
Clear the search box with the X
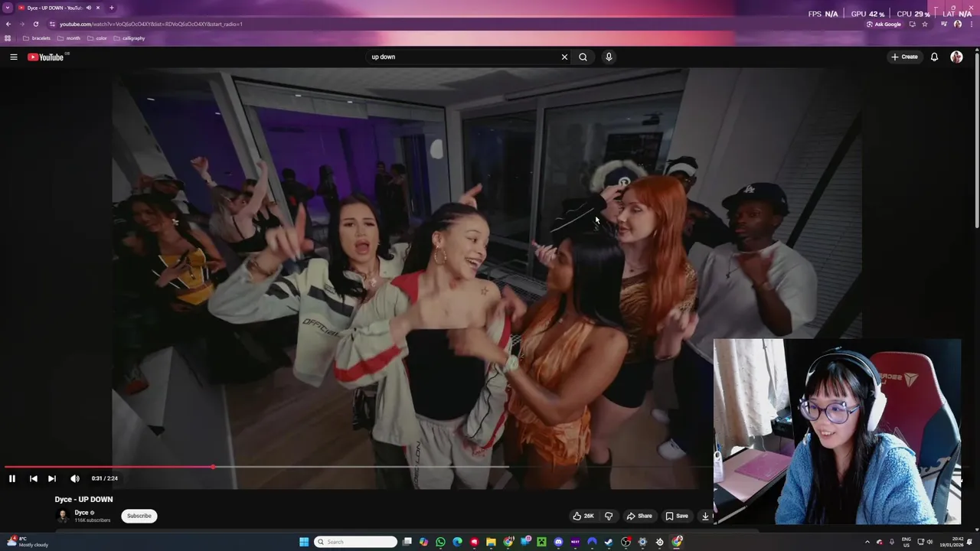564,57
